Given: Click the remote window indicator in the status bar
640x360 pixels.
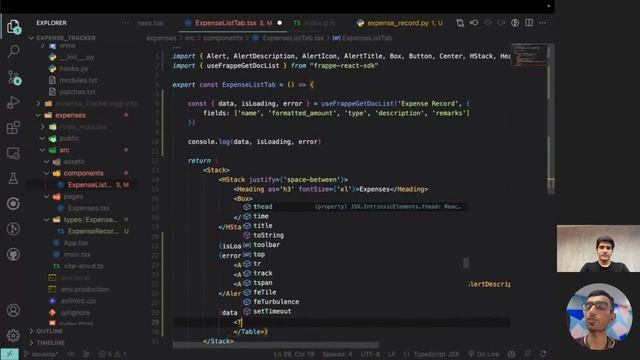Looking at the screenshot, I should click(x=9, y=354).
